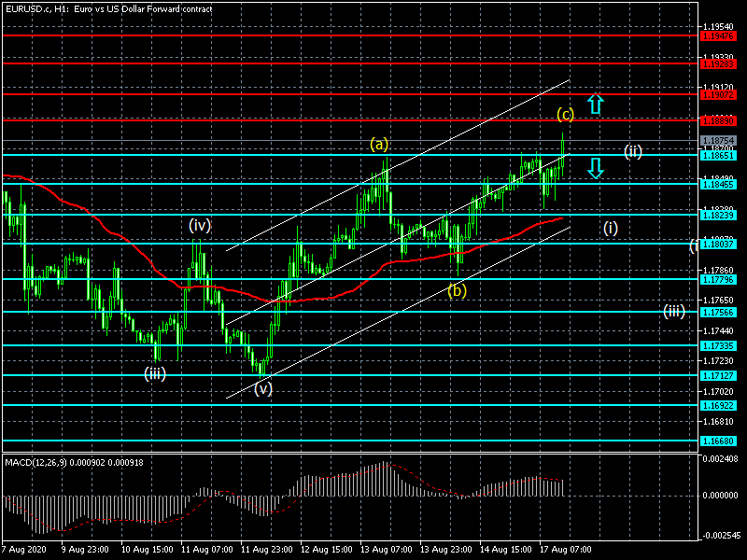Select the yellow (a) wave label
This screenshot has height=560, width=747.
pos(379,144)
